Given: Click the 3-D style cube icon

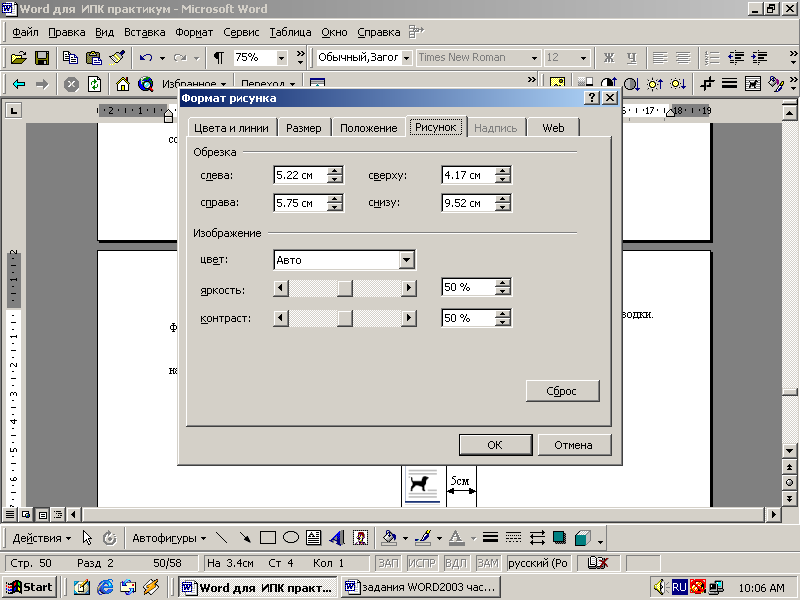Looking at the screenshot, I should 583,538.
